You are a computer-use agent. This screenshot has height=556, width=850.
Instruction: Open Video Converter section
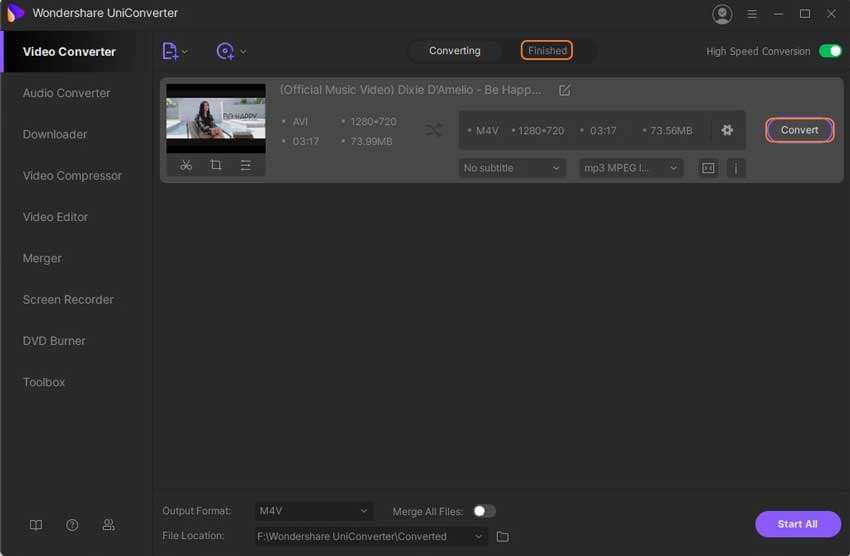pyautogui.click(x=69, y=51)
